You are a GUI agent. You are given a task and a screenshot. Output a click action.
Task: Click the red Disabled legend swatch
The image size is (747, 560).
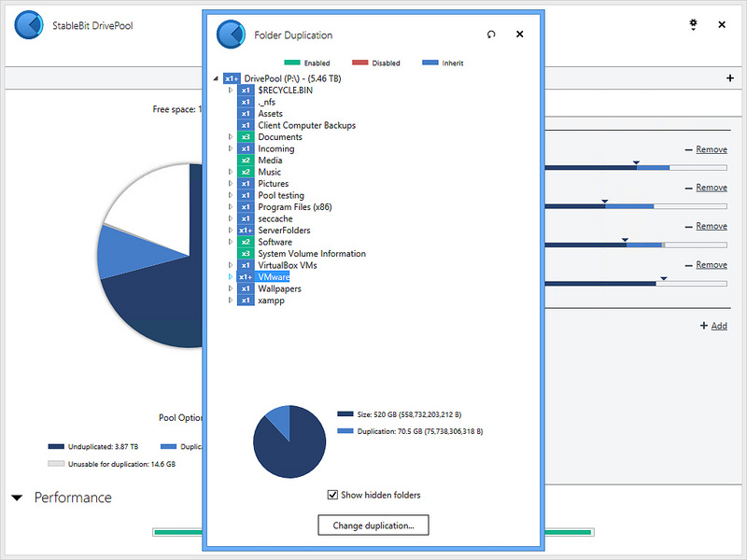coord(360,63)
